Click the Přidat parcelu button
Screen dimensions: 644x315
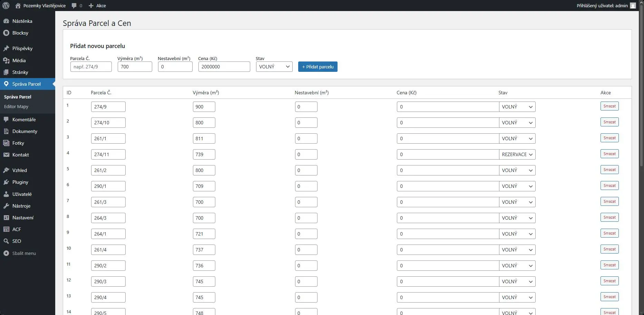(x=318, y=67)
